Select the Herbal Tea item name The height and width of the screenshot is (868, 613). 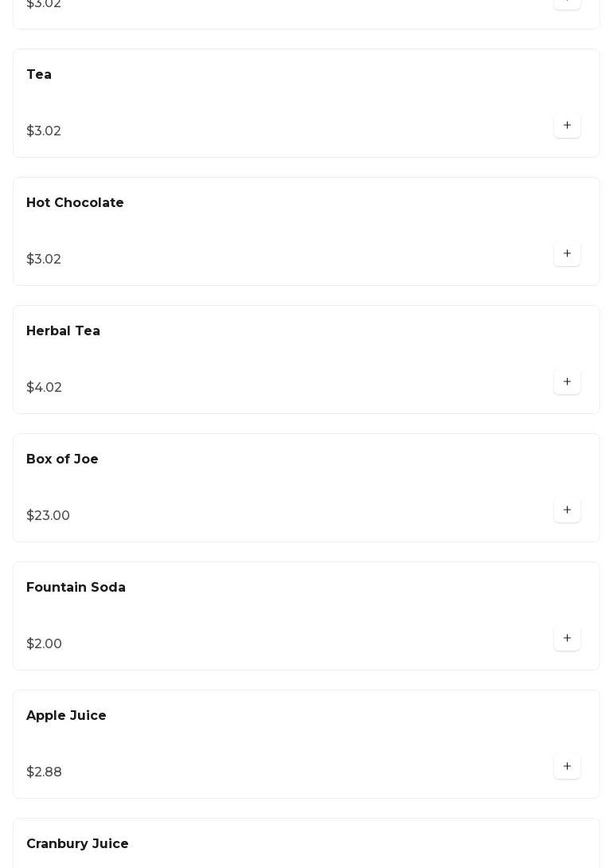pyautogui.click(x=63, y=330)
